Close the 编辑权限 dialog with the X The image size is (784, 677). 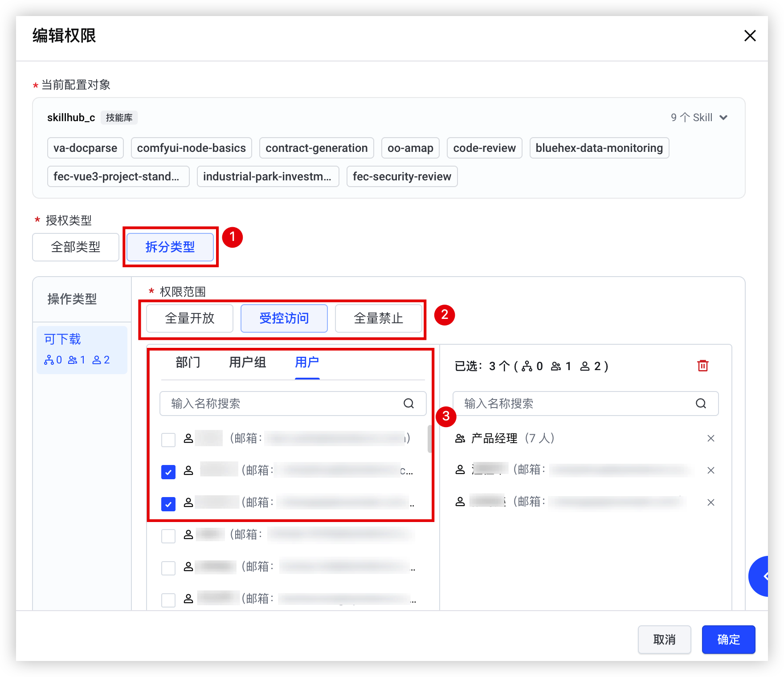pyautogui.click(x=750, y=36)
